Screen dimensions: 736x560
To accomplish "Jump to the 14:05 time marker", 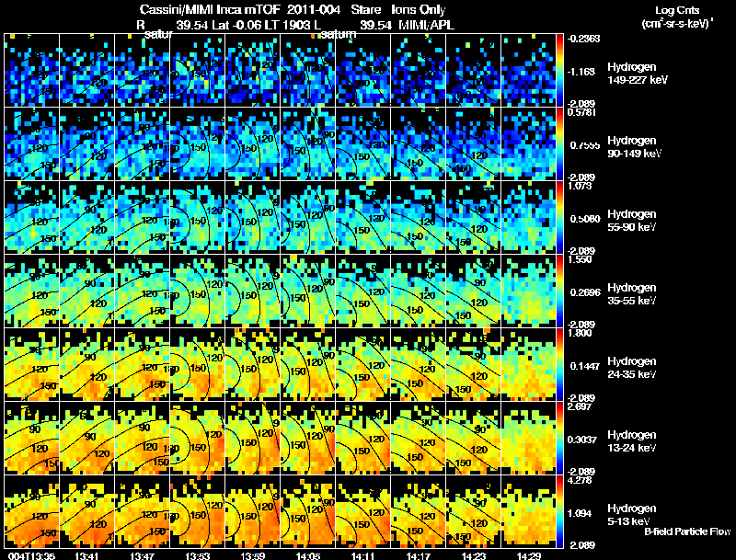I will pyautogui.click(x=308, y=554).
